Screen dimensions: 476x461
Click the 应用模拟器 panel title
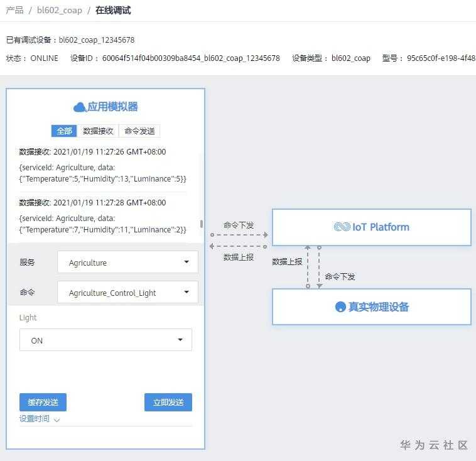coord(112,107)
